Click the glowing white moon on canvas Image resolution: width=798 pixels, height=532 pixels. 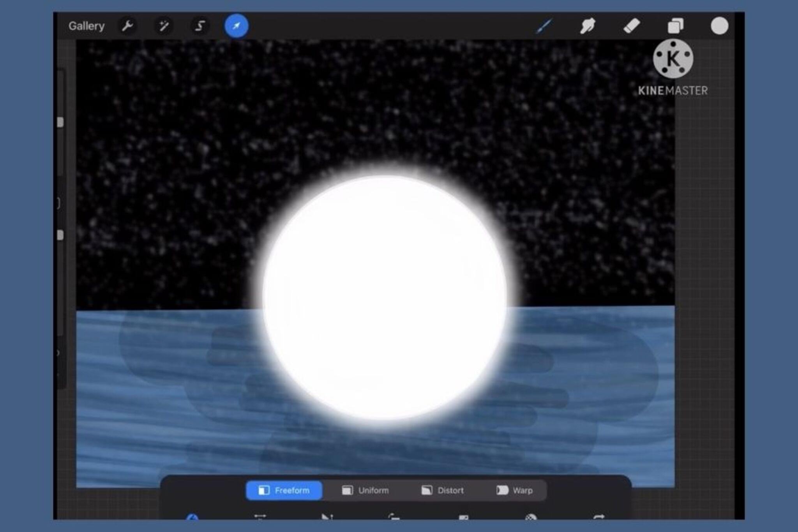pos(384,298)
